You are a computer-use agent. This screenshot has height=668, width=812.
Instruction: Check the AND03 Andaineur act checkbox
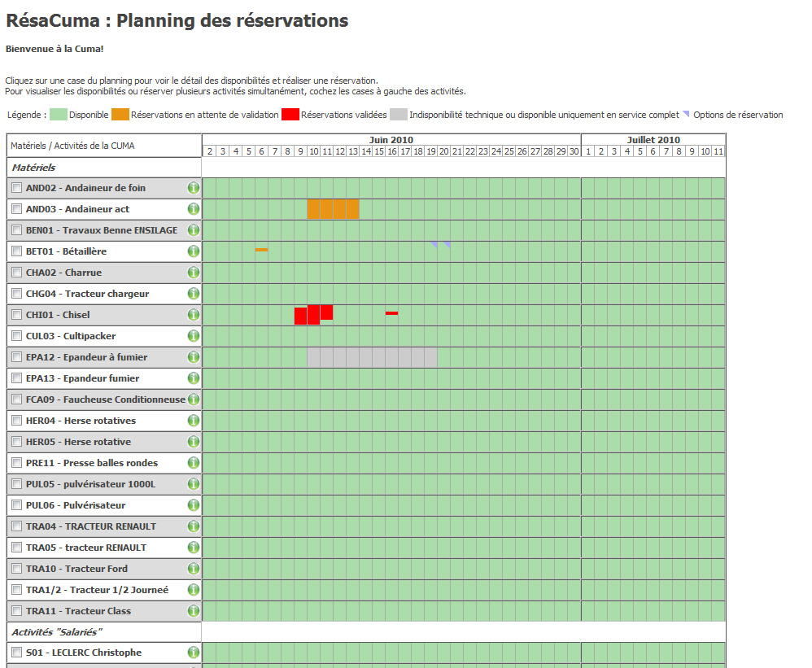(17, 209)
